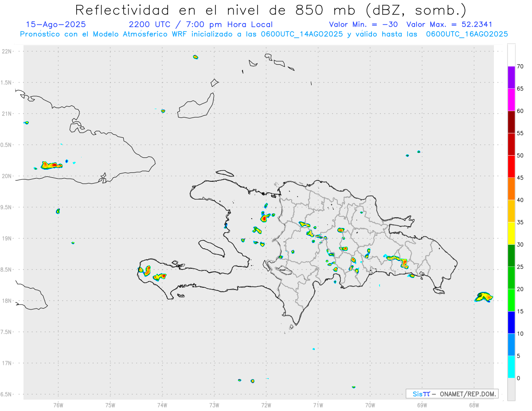Click the '75W' longitude label
This screenshot has height=411, width=532.
click(110, 405)
